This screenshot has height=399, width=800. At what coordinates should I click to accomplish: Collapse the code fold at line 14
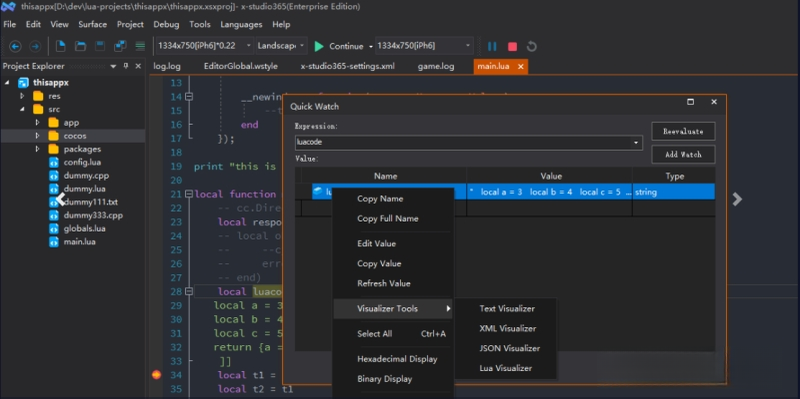tap(189, 96)
